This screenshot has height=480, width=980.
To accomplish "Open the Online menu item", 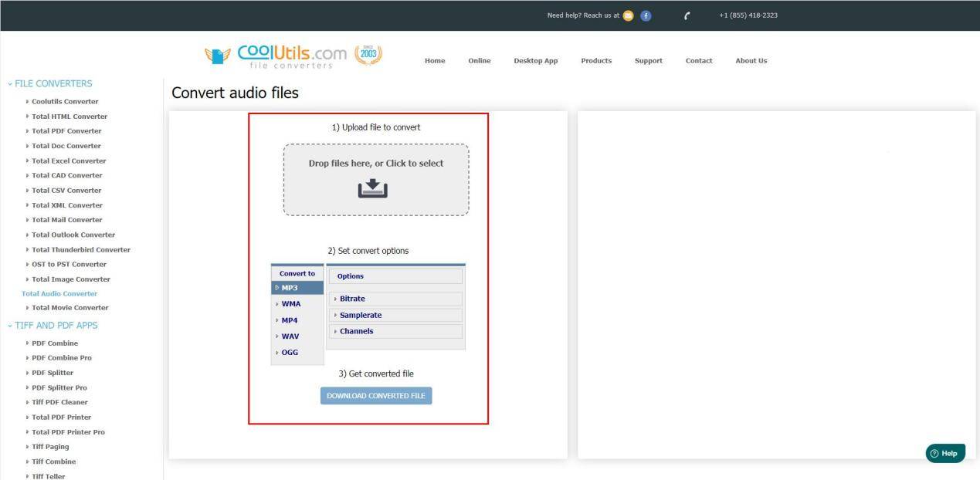I will click(x=480, y=61).
